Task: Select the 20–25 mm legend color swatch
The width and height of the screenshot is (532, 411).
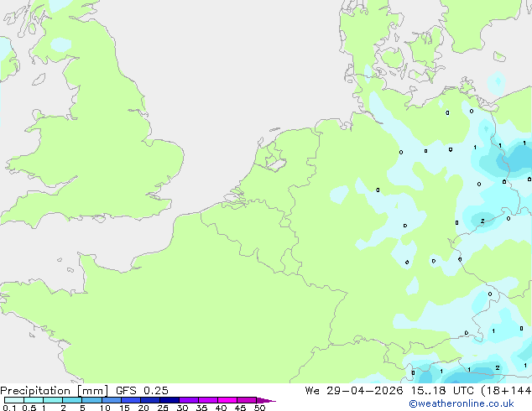Action: point(149,400)
